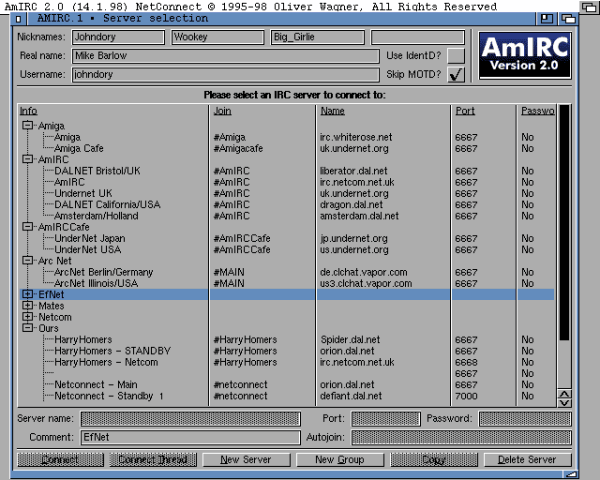Image resolution: width=600 pixels, height=480 pixels.
Task: Click the liberator.dal.net server name
Action: (x=354, y=171)
